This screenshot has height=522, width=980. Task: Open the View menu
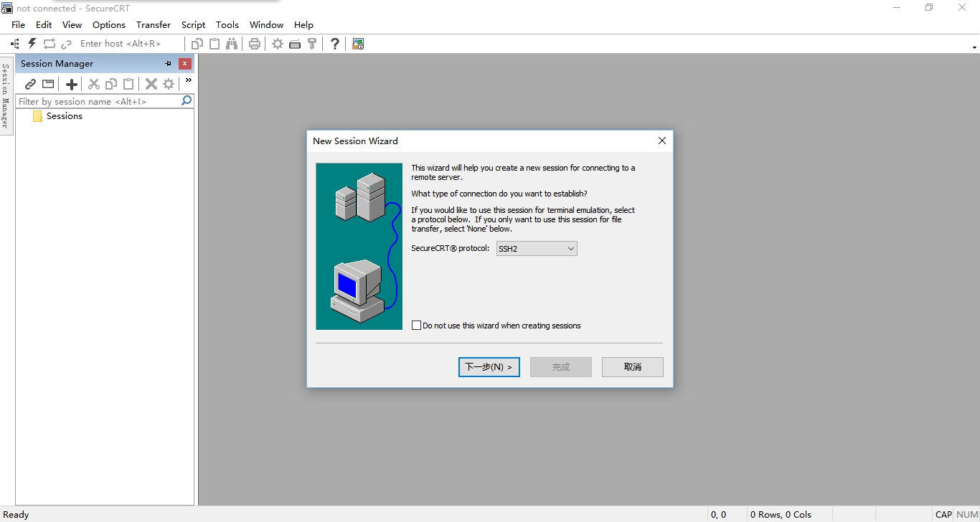[x=72, y=24]
